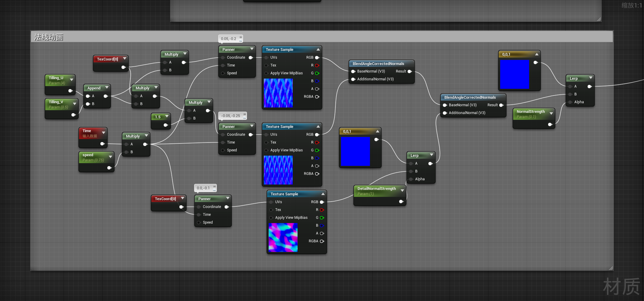644x301 pixels.
Task: Select the Append node title
Action: [x=94, y=88]
